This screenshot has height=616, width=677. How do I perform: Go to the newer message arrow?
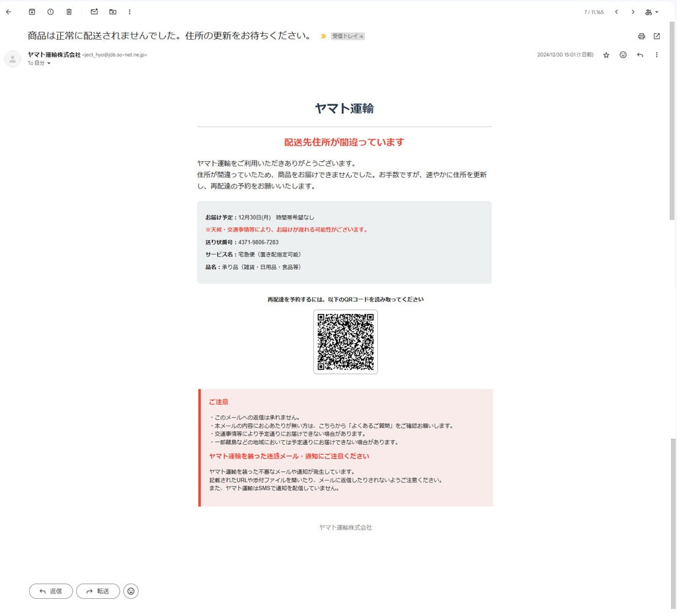(617, 12)
